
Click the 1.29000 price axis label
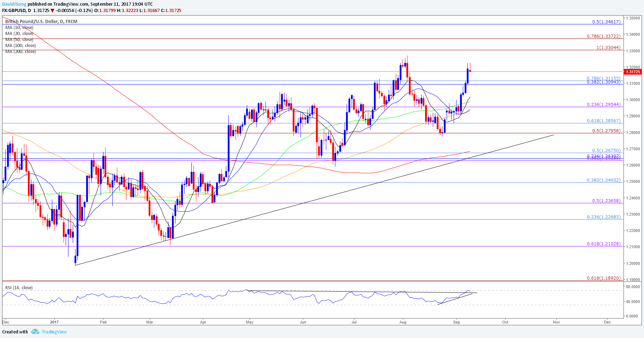pyautogui.click(x=633, y=116)
